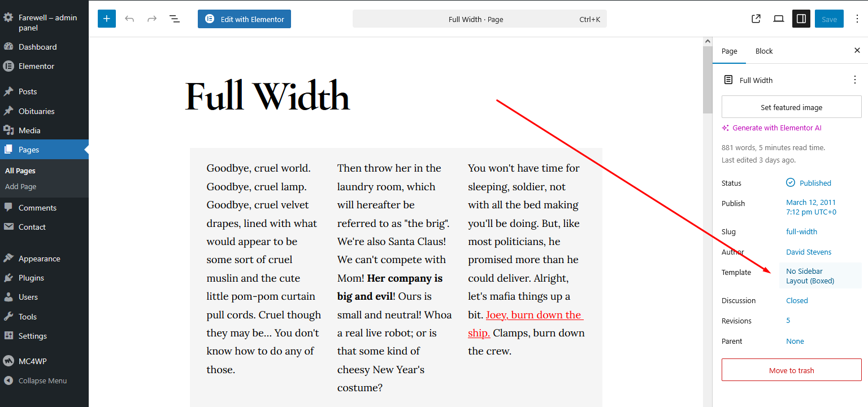This screenshot has width=868, height=407.
Task: Open View Page in new tab icon
Action: pyautogui.click(x=756, y=19)
